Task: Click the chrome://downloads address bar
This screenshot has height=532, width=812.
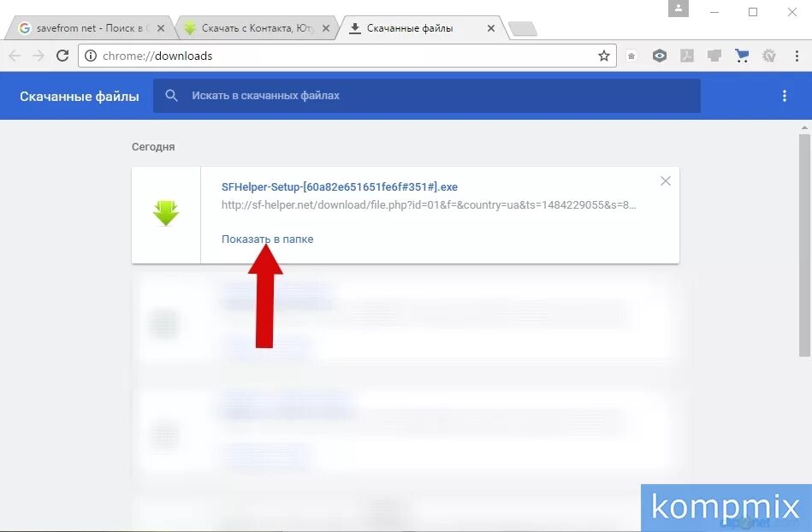Action: [x=347, y=56]
